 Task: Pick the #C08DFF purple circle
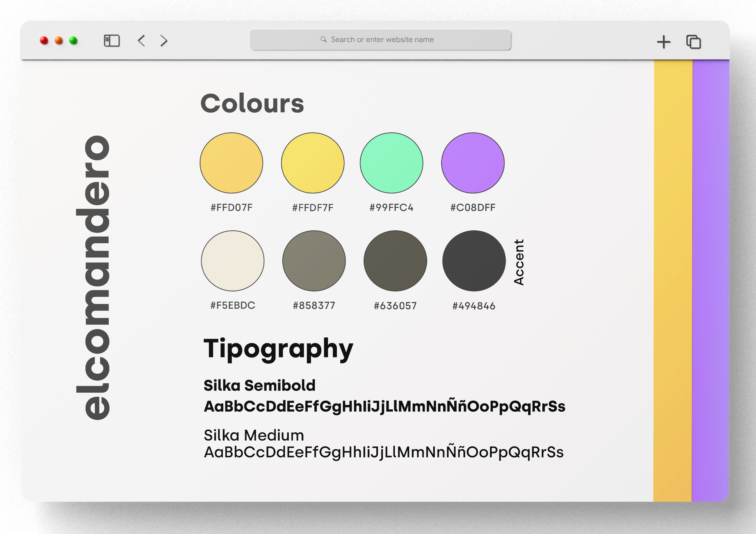473,163
